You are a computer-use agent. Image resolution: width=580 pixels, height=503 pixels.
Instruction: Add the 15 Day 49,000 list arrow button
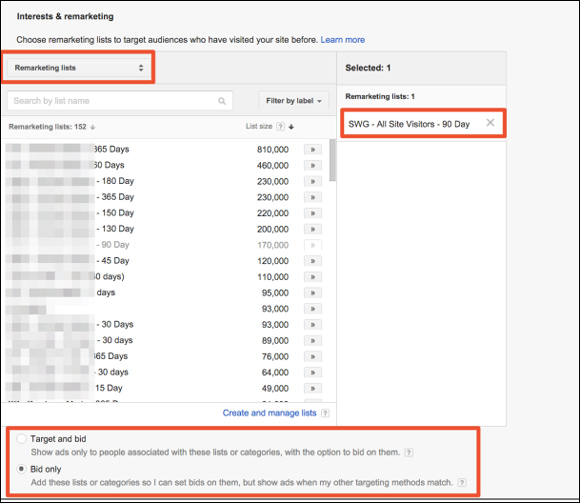(313, 388)
